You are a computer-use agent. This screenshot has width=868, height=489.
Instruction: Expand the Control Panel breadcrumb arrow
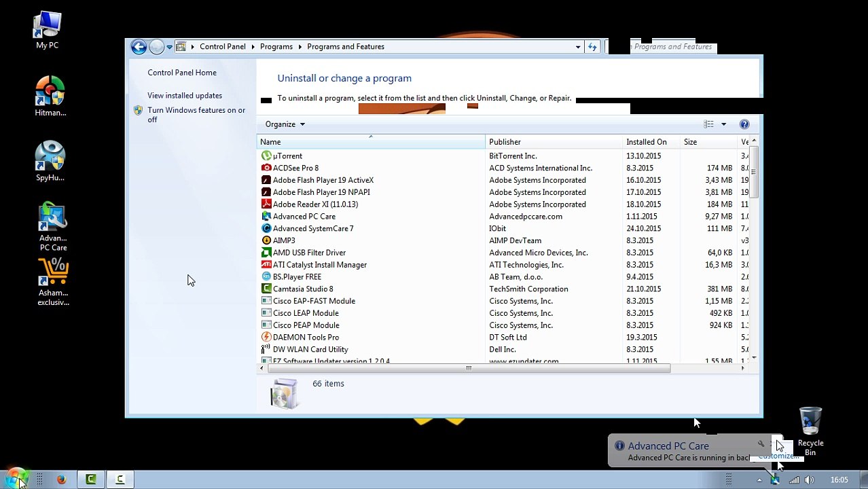[253, 47]
